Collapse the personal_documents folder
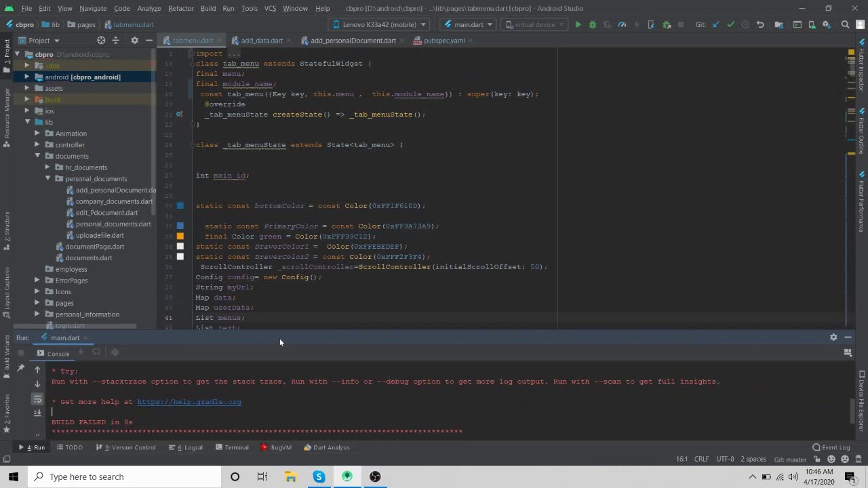Screen dimensions: 868x488 tap(47, 178)
